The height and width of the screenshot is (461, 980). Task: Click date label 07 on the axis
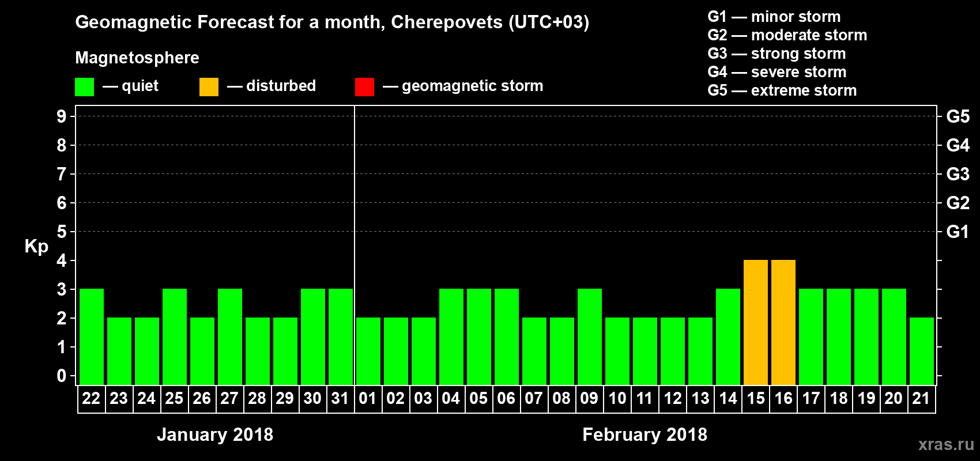click(534, 398)
